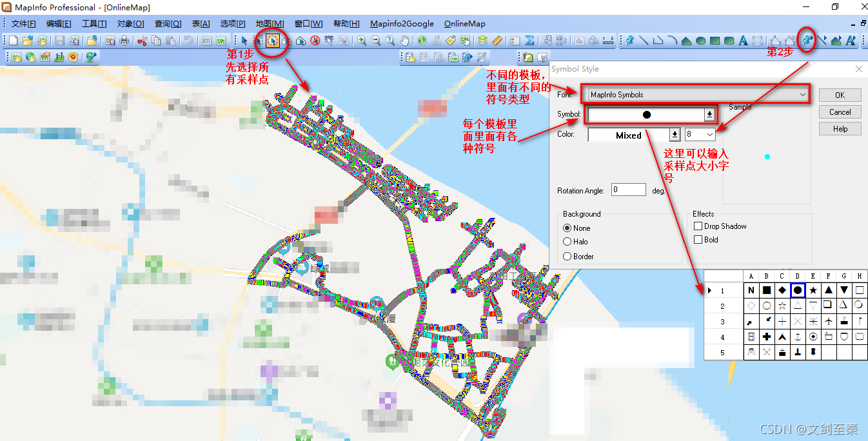
Task: Click the Unselect All tool
Action: (315, 40)
